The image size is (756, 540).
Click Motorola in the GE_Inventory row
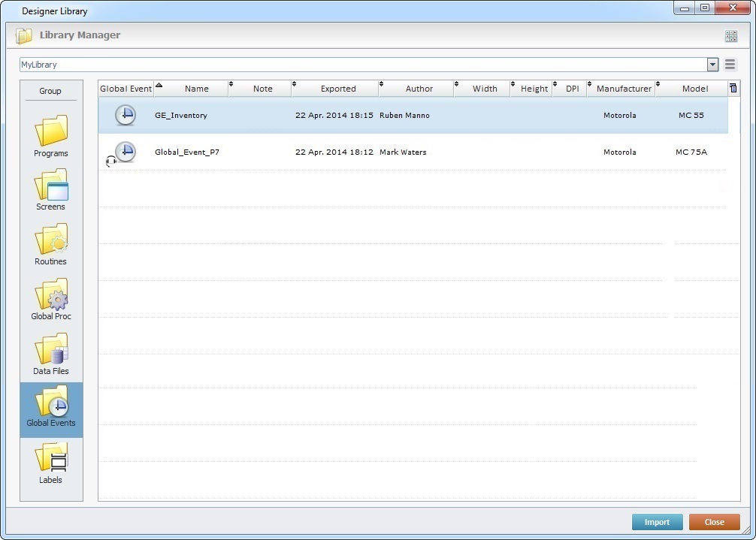[619, 115]
